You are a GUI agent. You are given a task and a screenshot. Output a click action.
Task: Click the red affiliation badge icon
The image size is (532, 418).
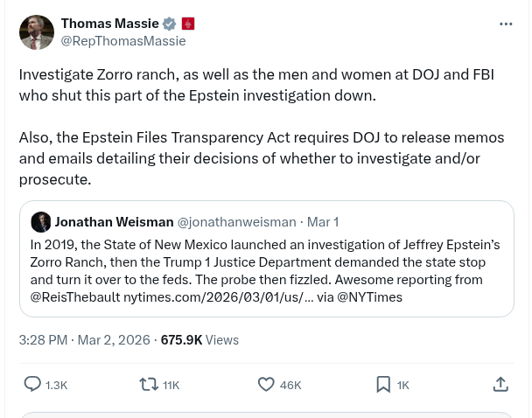click(x=188, y=24)
